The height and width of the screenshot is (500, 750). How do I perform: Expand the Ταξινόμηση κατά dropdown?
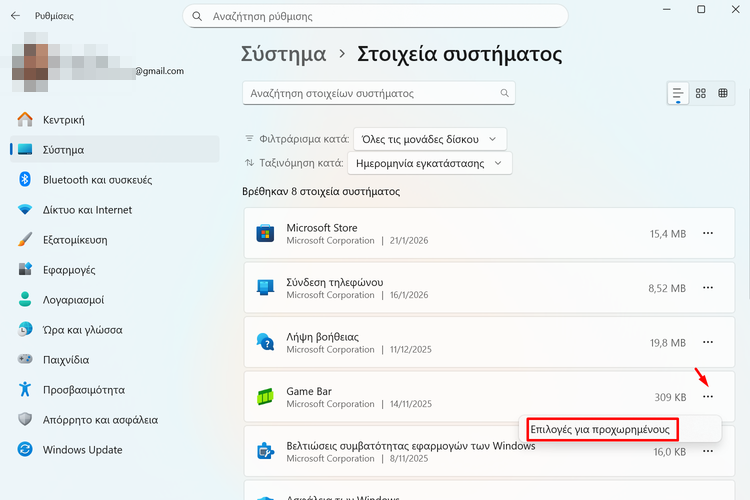pyautogui.click(x=429, y=163)
